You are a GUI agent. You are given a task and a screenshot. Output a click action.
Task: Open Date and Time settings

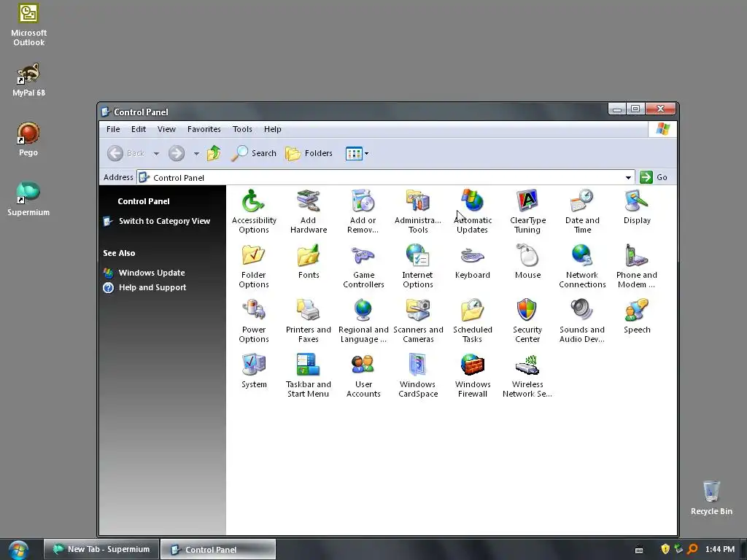point(582,211)
